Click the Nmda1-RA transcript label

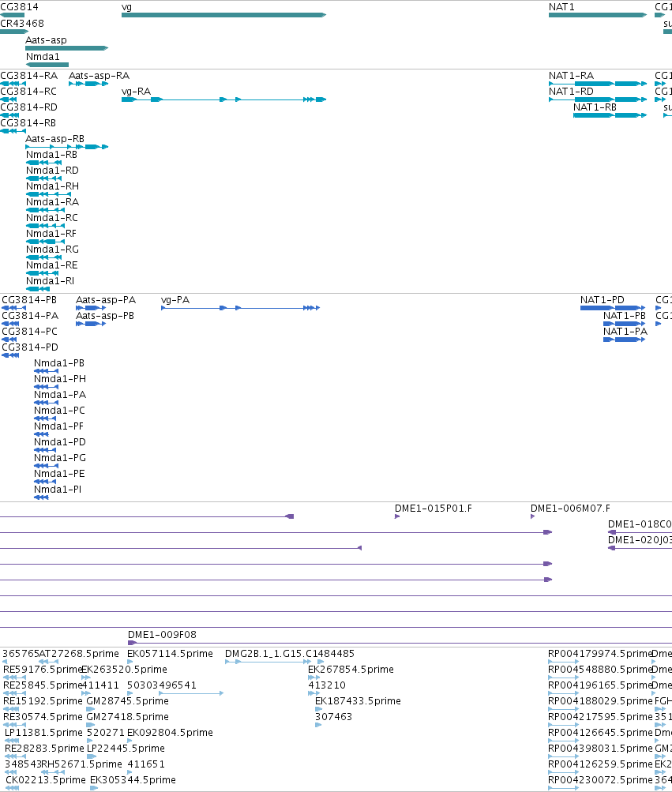tap(53, 201)
